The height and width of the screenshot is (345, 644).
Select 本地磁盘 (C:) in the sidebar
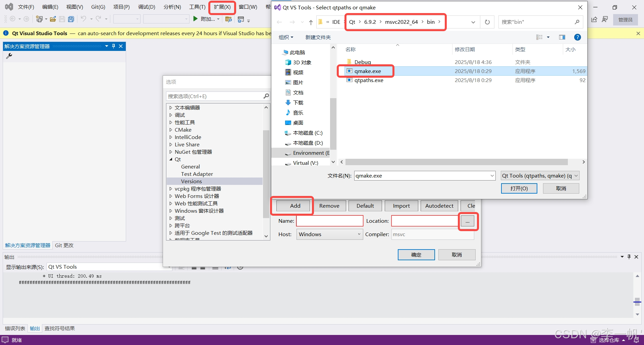304,133
